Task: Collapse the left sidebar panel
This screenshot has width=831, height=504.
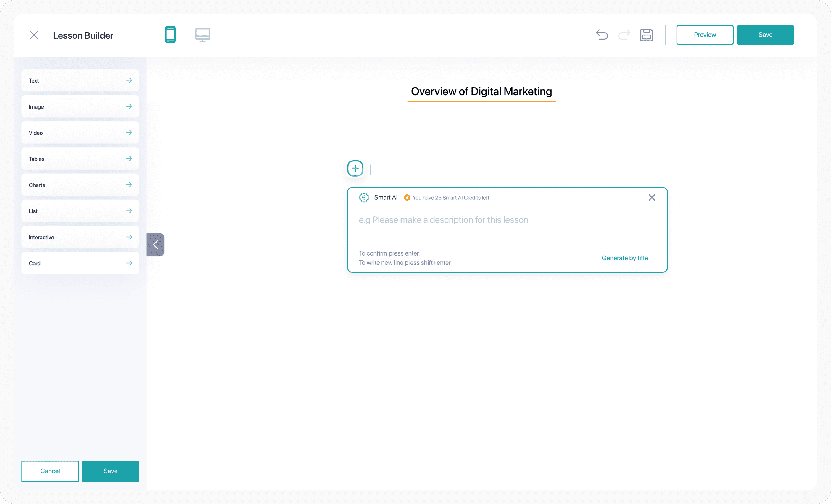Action: (155, 245)
